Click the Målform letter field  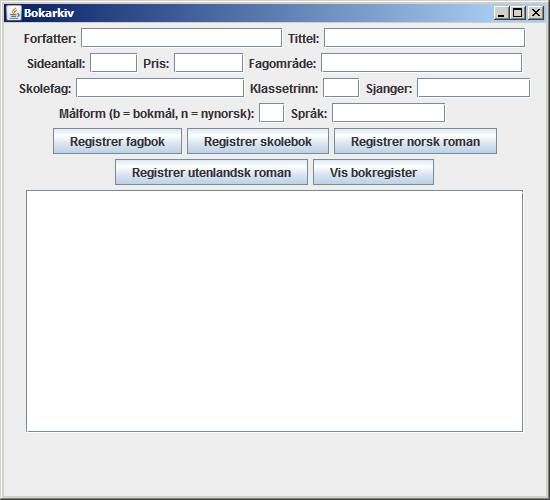[271, 113]
